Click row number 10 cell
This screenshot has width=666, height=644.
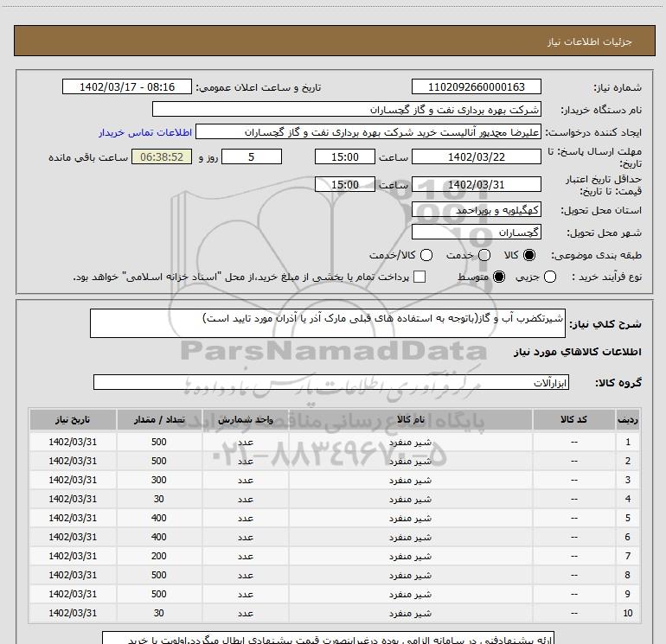click(x=628, y=613)
